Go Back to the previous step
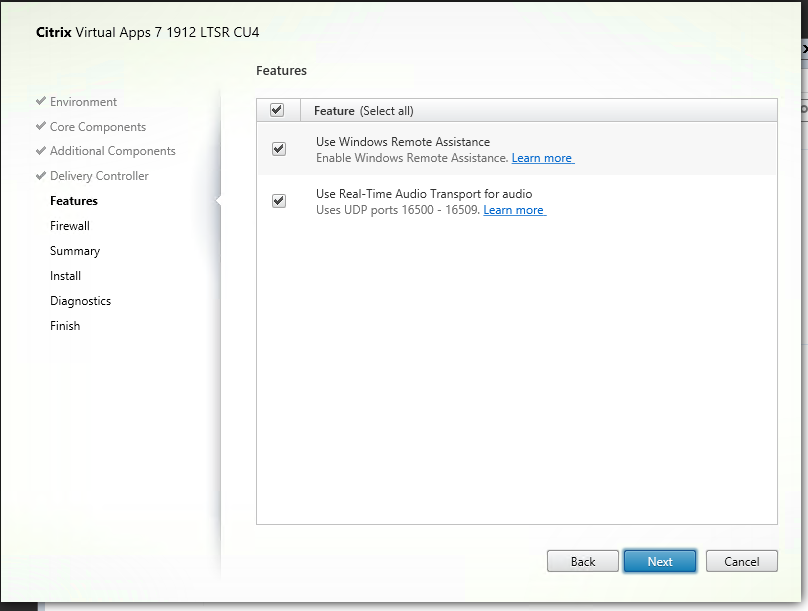 (583, 561)
